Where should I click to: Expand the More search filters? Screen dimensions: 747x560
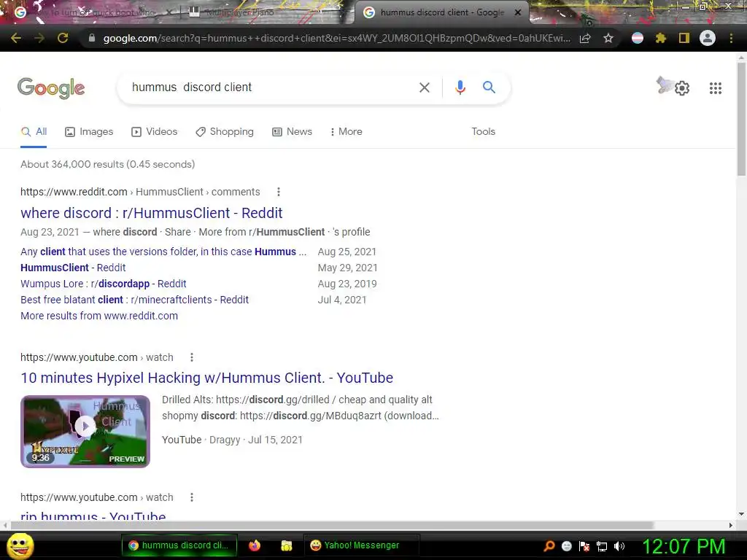click(347, 132)
